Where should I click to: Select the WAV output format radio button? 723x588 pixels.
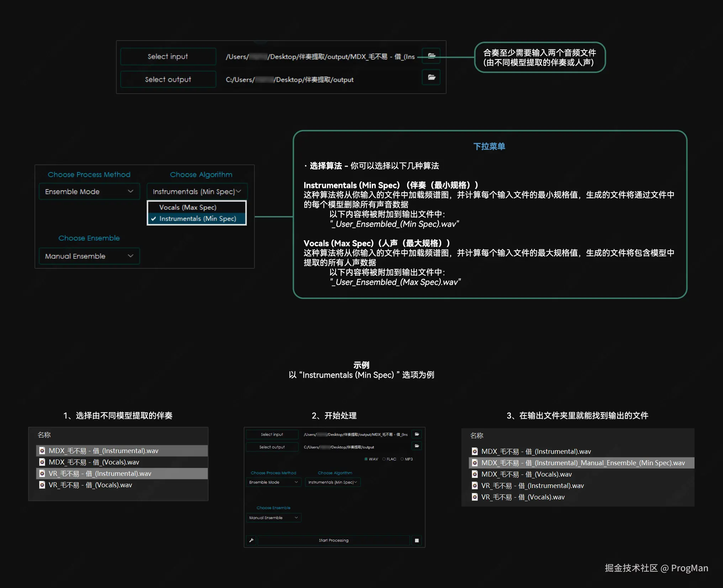(366, 459)
